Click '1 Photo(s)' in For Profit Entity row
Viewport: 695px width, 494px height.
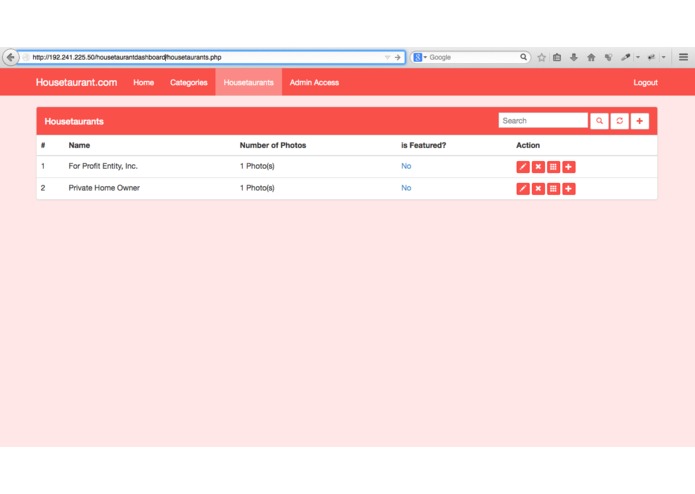[x=257, y=166]
